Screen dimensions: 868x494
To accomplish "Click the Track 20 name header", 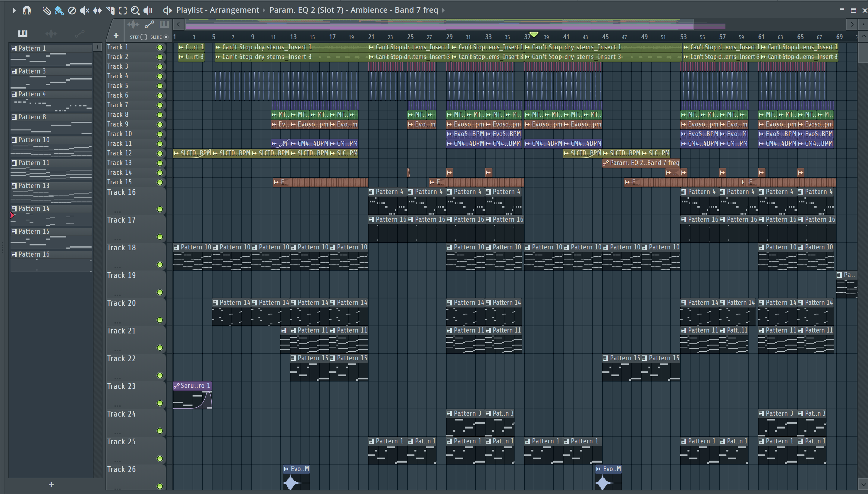I will [x=121, y=303].
